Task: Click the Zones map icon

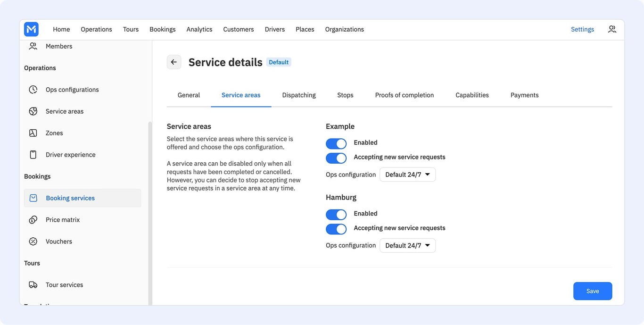Action: pos(33,133)
